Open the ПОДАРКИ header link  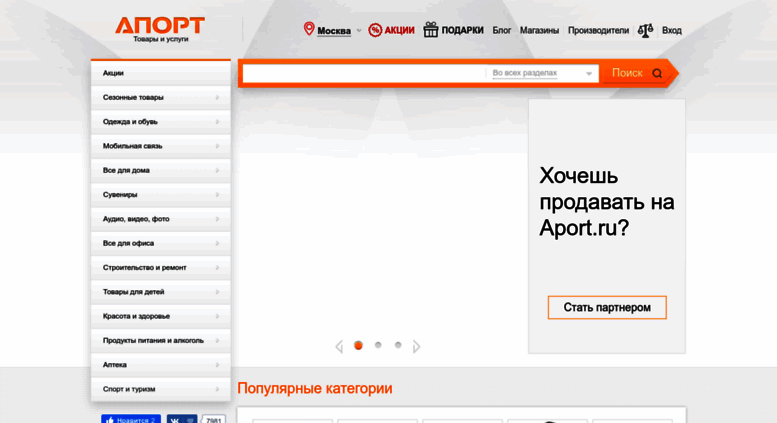coord(462,31)
